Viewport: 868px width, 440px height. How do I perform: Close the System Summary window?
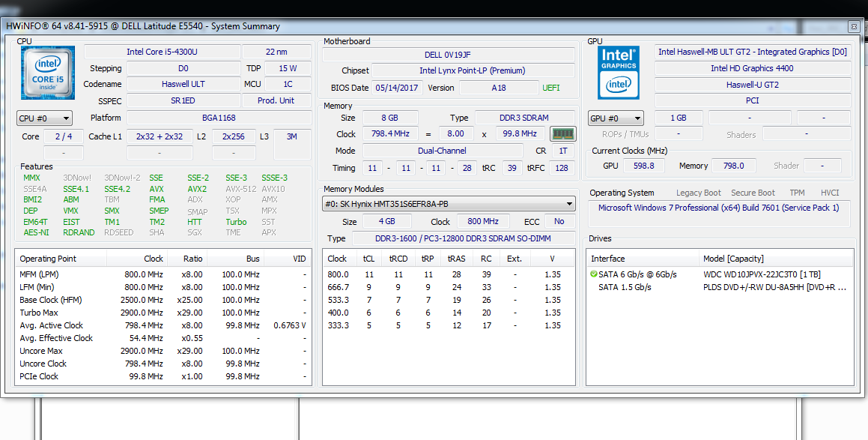(853, 26)
